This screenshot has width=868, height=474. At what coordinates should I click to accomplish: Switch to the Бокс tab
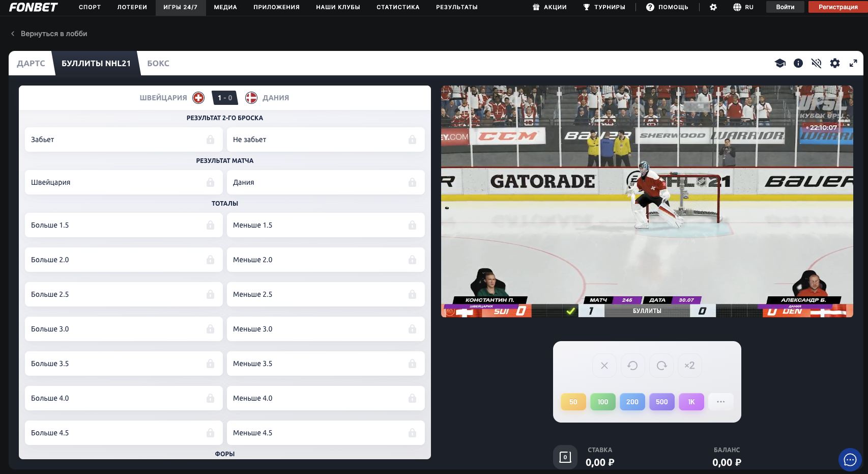158,63
